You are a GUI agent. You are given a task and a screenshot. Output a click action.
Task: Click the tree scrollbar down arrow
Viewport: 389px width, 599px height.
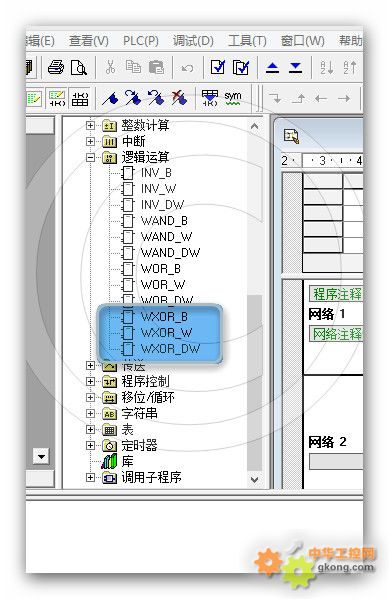coord(254,479)
